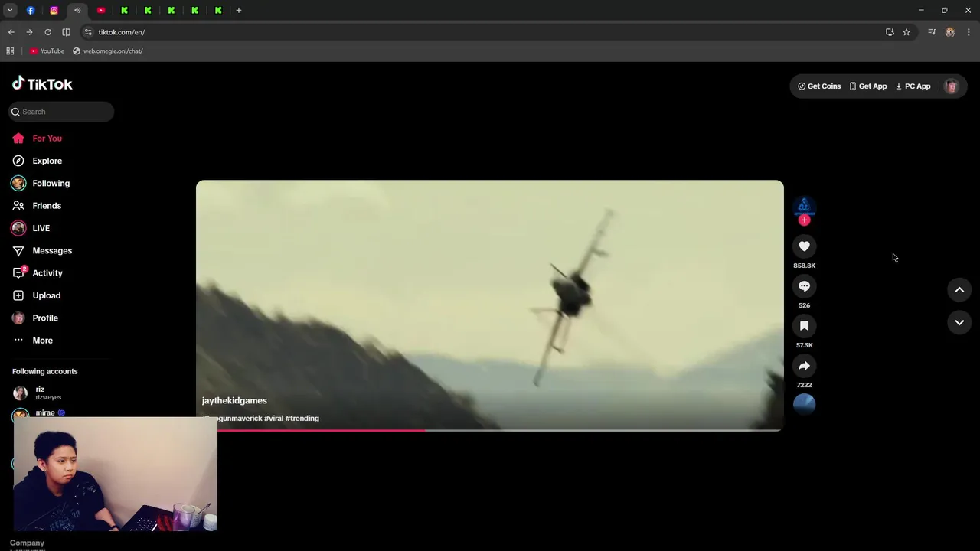Viewport: 980px width, 551px height.
Task: Seek in the video progress bar
Action: coord(490,430)
